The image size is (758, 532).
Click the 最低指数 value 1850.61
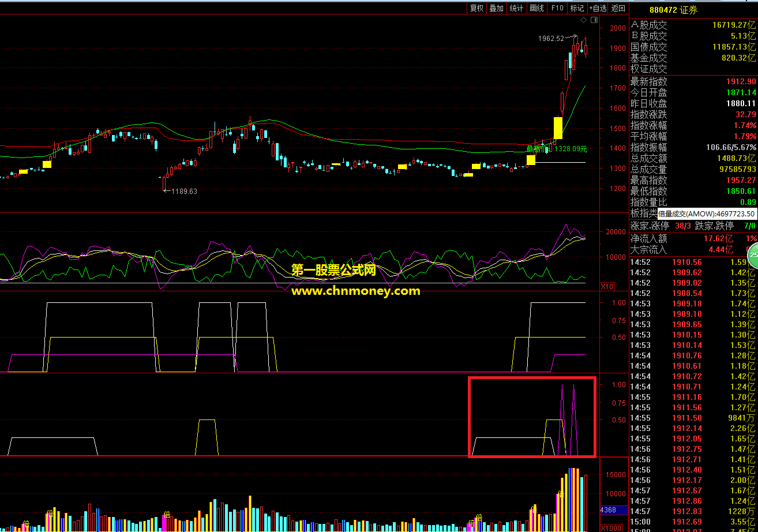(x=741, y=191)
